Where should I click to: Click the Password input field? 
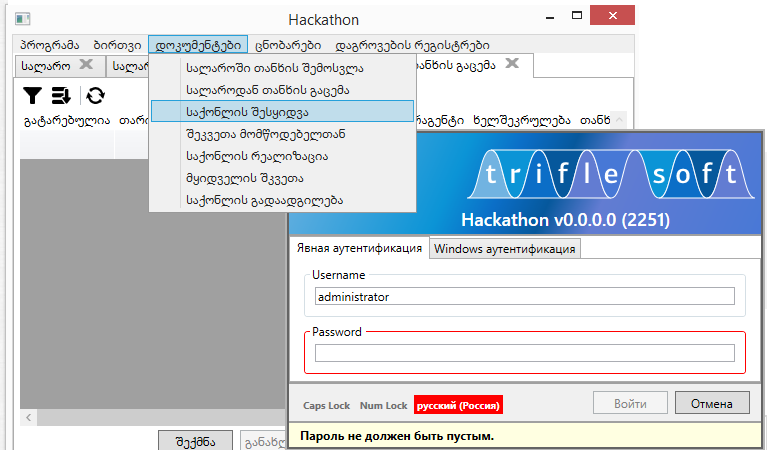[x=525, y=353]
